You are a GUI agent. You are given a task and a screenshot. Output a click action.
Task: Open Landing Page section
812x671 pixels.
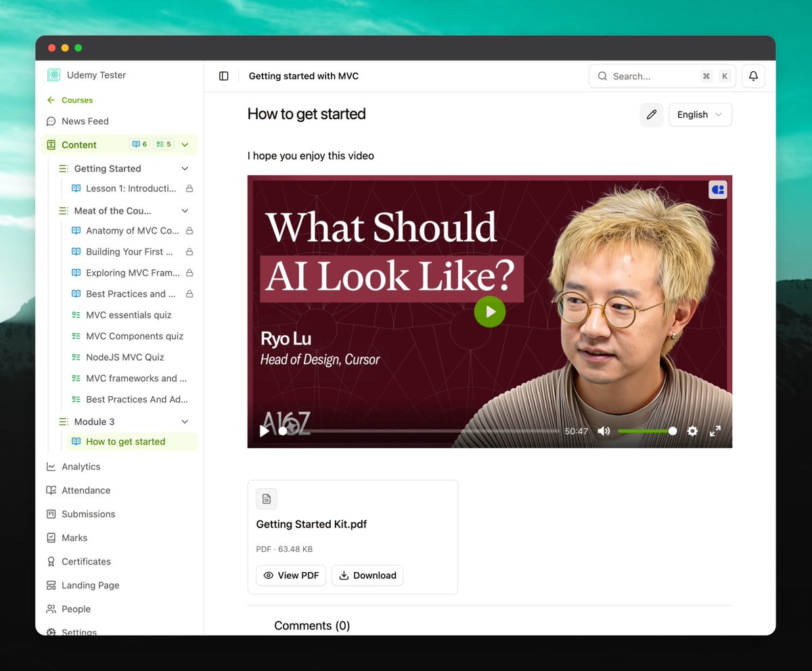pyautogui.click(x=90, y=585)
